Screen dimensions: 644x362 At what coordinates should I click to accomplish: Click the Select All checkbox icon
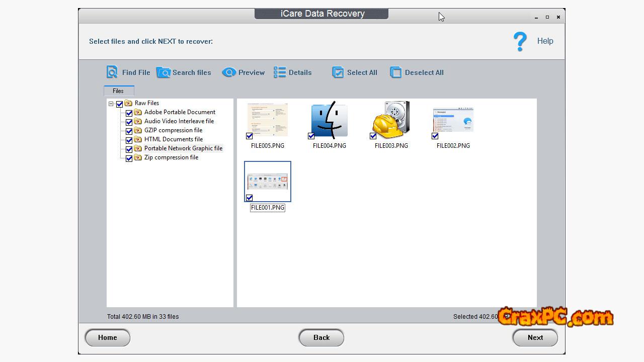pos(338,72)
